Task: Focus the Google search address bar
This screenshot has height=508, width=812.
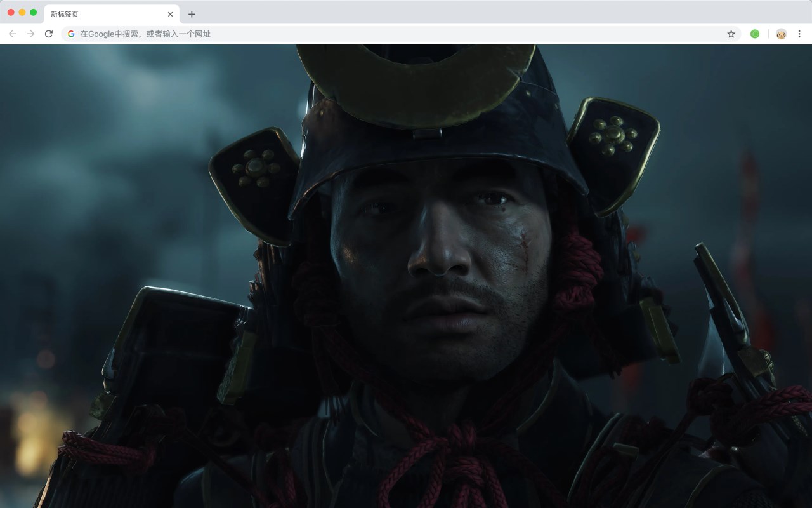Action: click(401, 34)
